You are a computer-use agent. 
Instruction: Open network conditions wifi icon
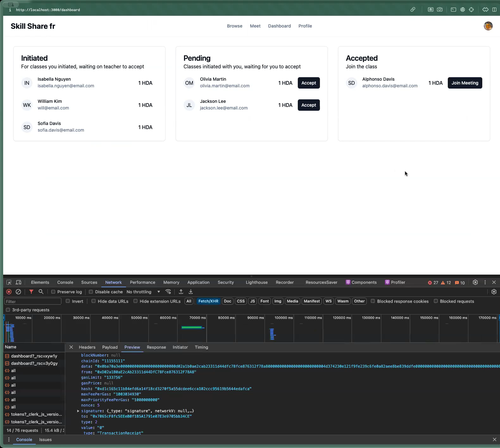(168, 292)
